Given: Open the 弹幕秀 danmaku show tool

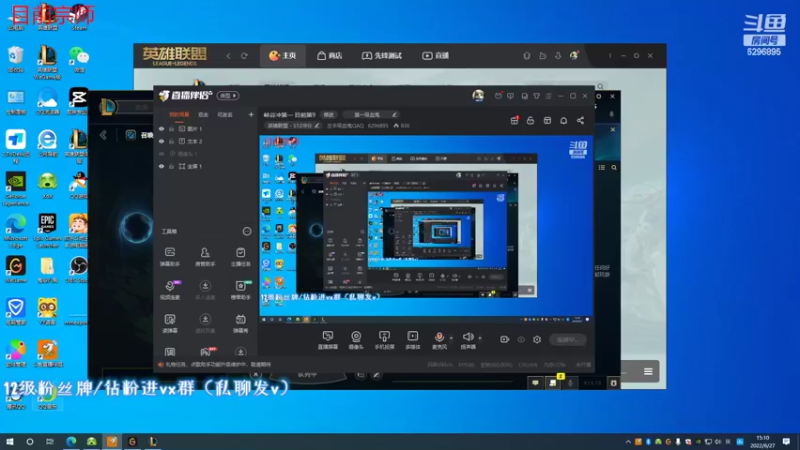Looking at the screenshot, I should [240, 323].
